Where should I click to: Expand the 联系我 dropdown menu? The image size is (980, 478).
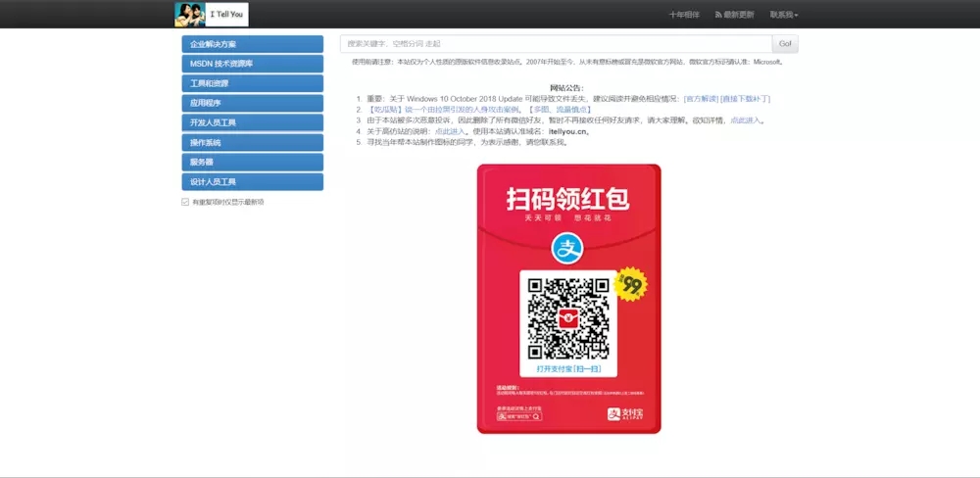click(x=784, y=15)
